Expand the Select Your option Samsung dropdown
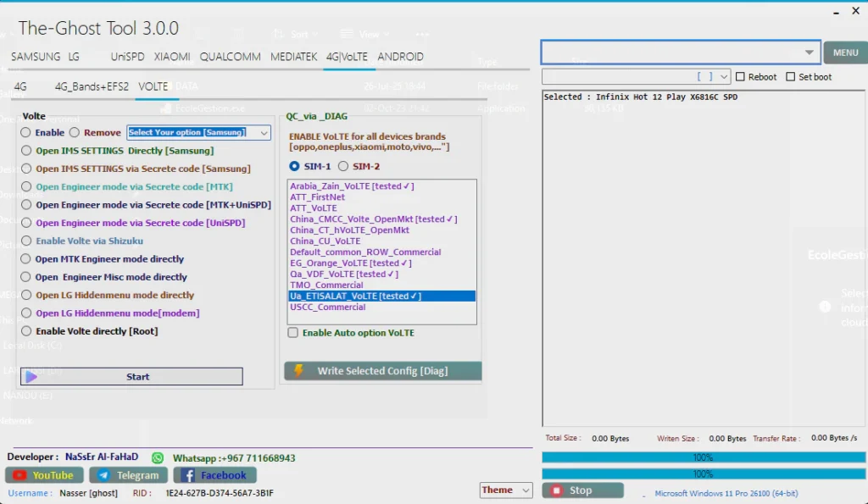 264,133
